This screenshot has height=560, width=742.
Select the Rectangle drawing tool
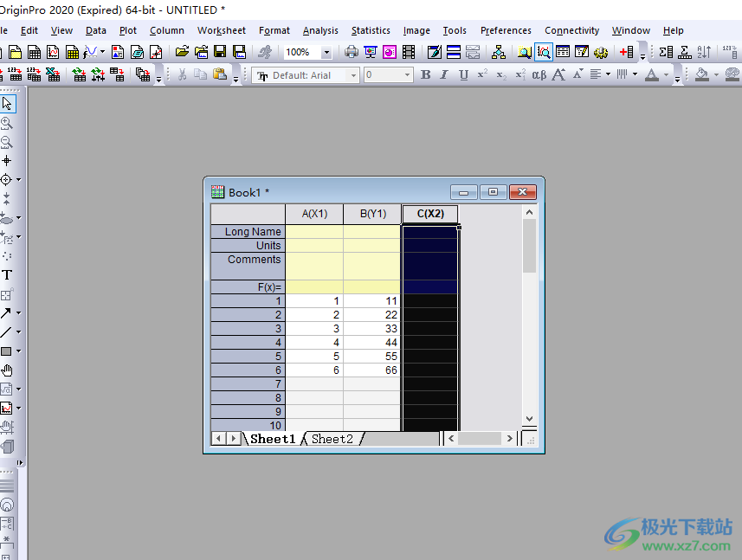tap(6, 351)
